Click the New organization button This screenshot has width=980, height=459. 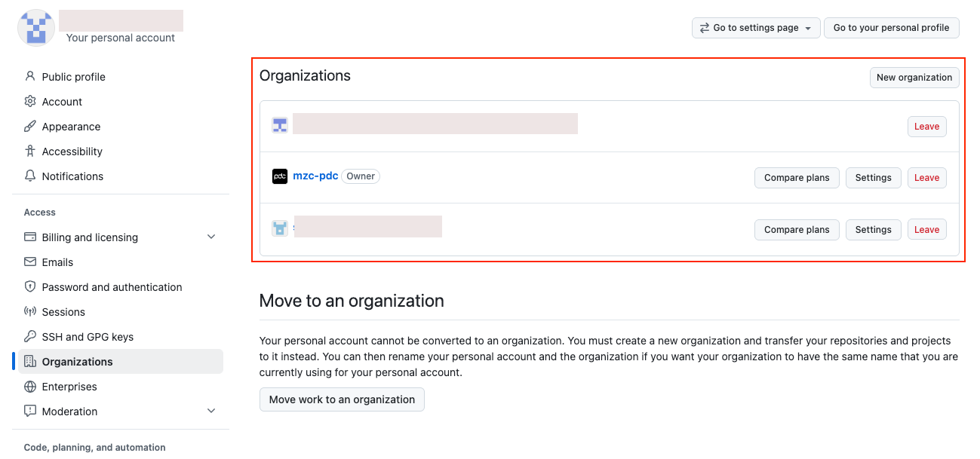(x=914, y=78)
